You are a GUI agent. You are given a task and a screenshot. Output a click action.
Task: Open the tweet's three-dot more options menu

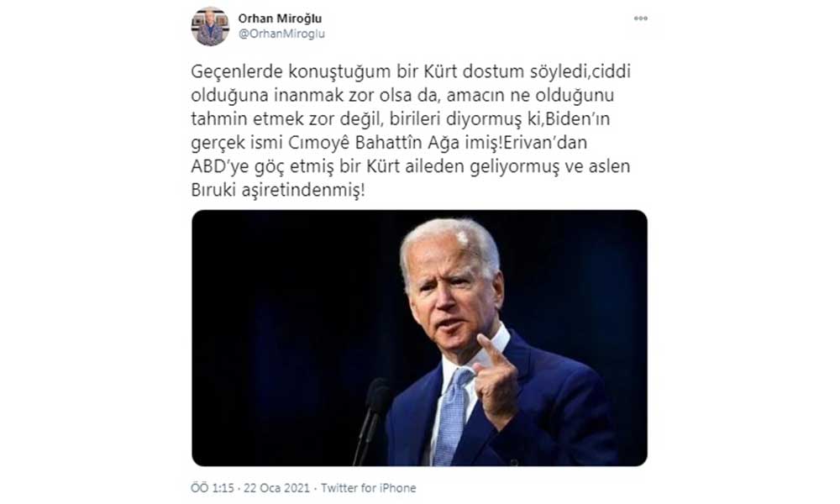point(640,18)
